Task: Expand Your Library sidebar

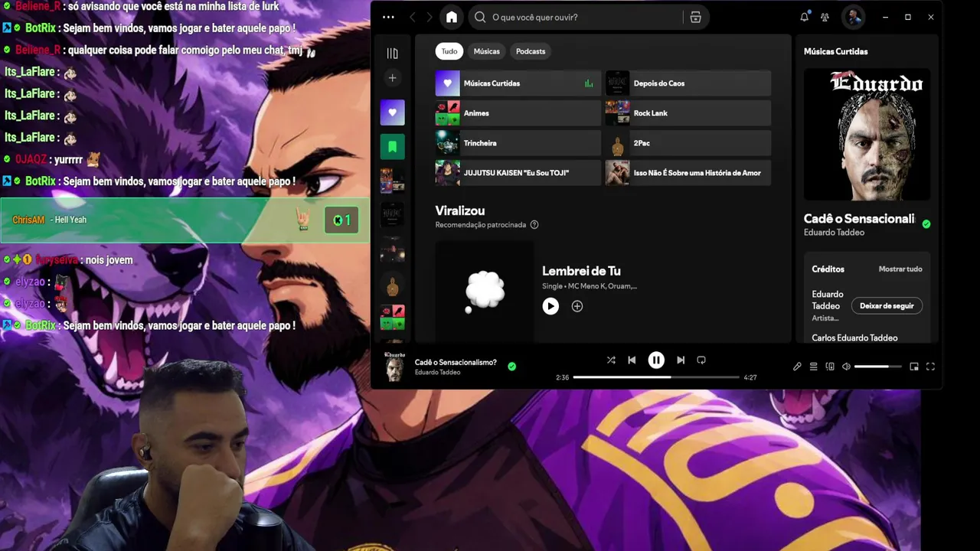Action: click(x=392, y=53)
